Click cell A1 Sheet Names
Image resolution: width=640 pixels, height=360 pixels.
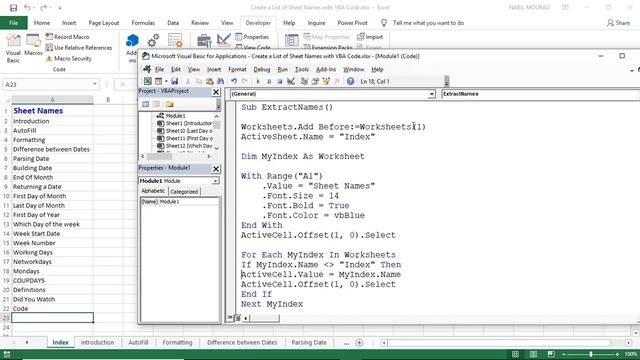pyautogui.click(x=52, y=111)
